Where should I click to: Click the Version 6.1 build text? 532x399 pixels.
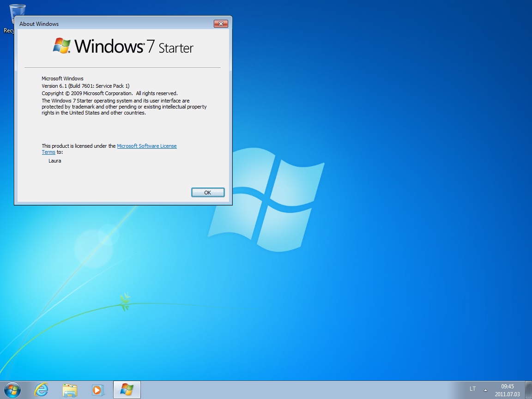[85, 86]
